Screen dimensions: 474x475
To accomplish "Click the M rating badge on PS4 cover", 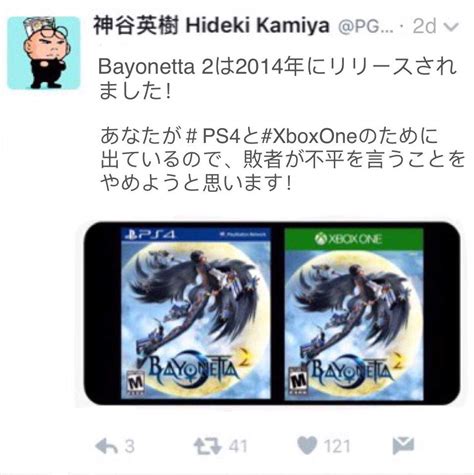I will coord(136,382).
